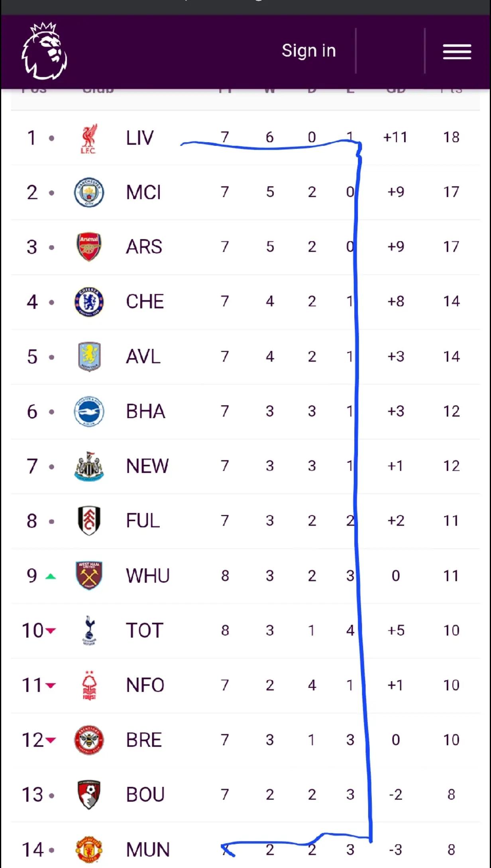This screenshot has width=491, height=868.
Task: Click Liverpool's 18 points value
Action: (451, 137)
